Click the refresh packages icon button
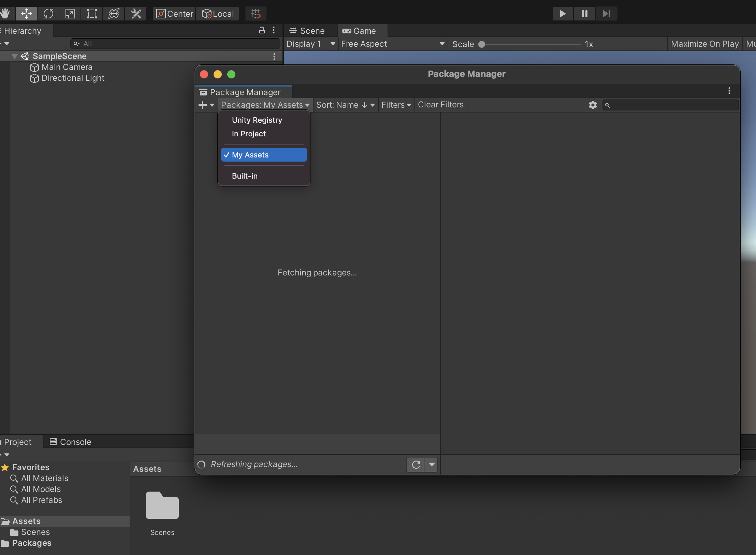 pyautogui.click(x=416, y=464)
